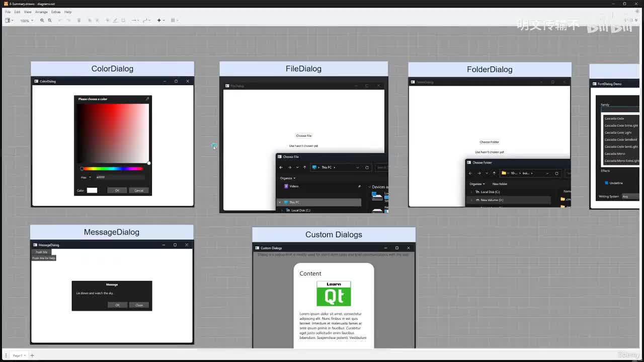The image size is (644, 362).
Task: Open the Table dropdown in toolbar
Action: click(x=174, y=21)
